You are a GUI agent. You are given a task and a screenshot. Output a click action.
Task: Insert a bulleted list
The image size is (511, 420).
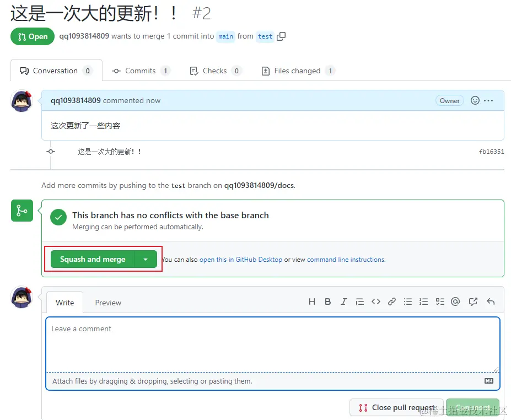(x=408, y=301)
